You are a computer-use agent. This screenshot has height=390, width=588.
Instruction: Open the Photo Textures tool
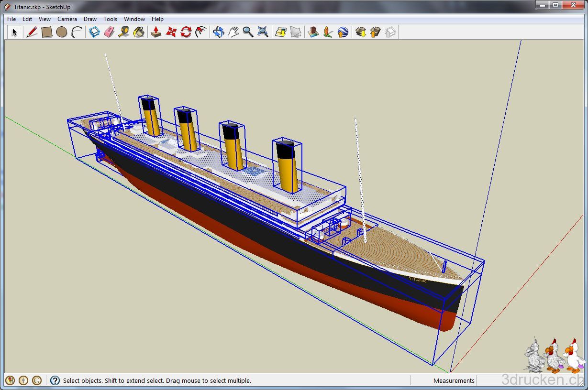328,32
